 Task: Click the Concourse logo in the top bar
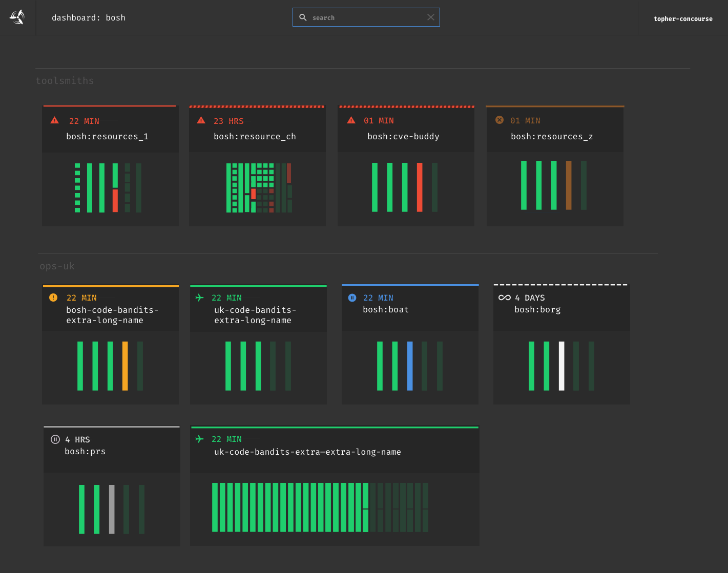17,17
